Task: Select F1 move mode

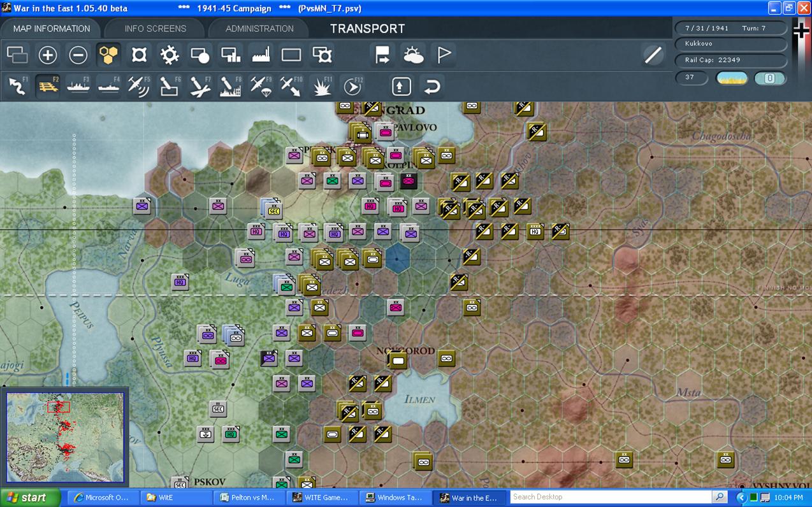Action: (17, 86)
